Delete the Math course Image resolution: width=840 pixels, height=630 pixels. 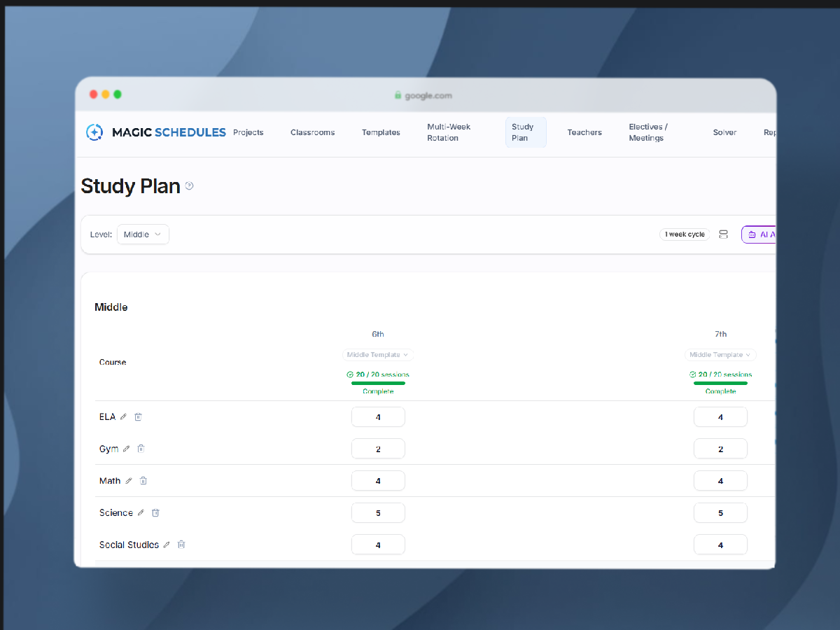point(143,481)
